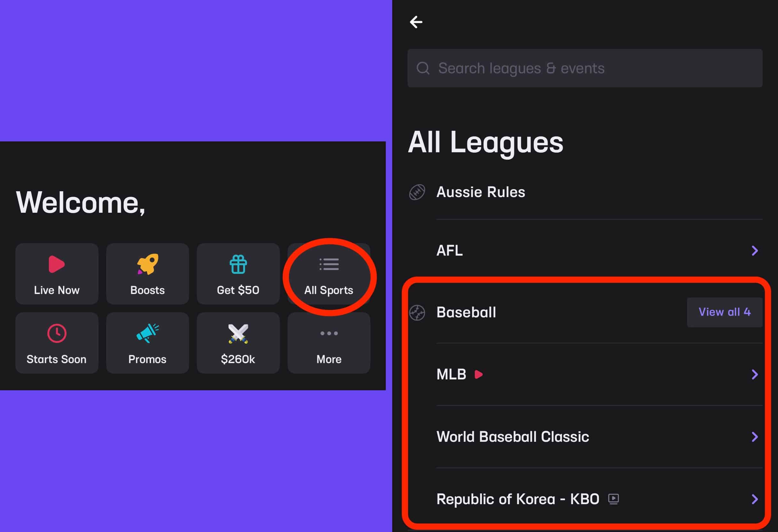Click the search magnifier icon
The height and width of the screenshot is (532, 778).
(423, 68)
